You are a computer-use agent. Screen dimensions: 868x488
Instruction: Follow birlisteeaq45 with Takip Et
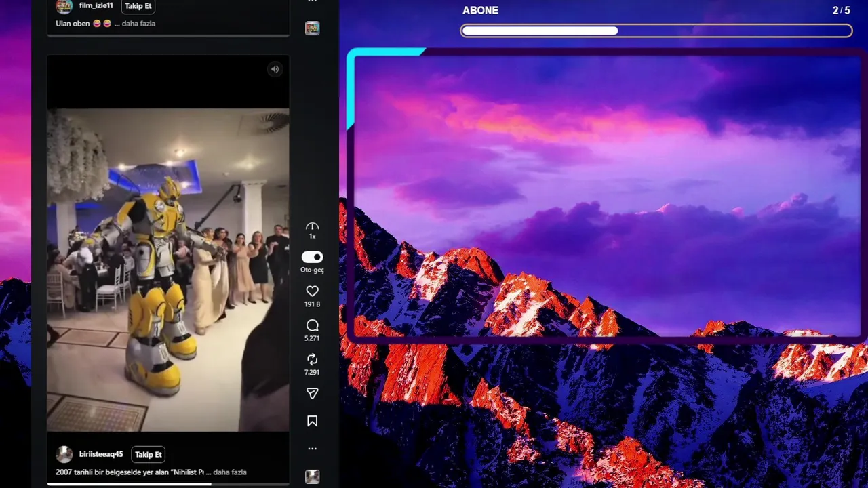point(149,454)
